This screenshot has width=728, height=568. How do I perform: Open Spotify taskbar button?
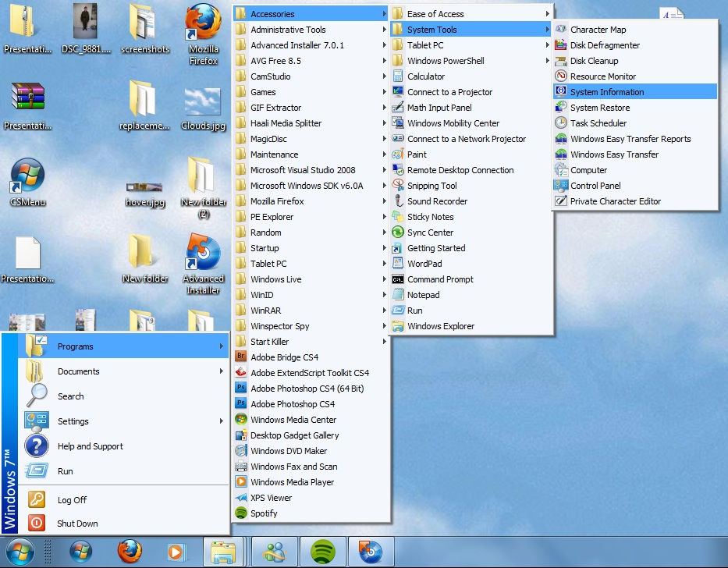click(323, 552)
